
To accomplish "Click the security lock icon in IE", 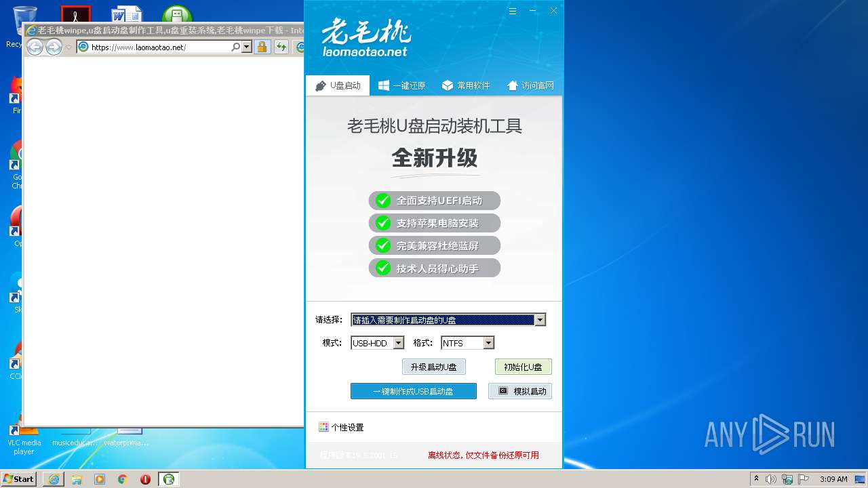I will 262,47.
